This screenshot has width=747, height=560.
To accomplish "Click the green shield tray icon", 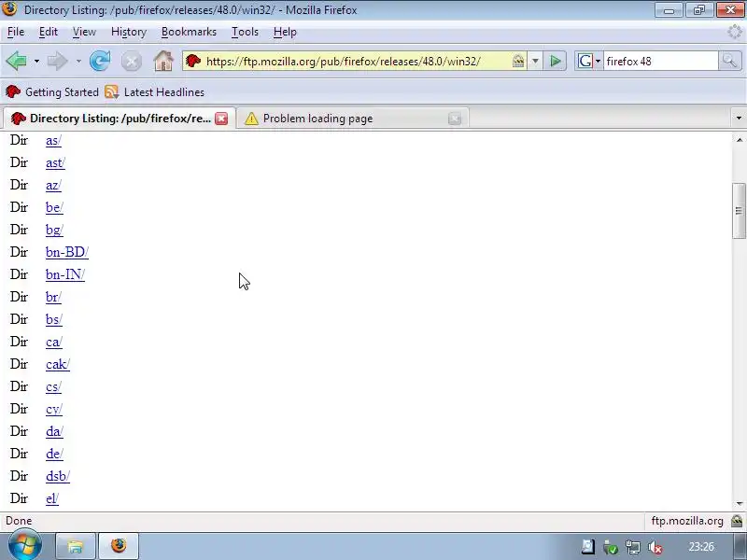I will pos(610,547).
